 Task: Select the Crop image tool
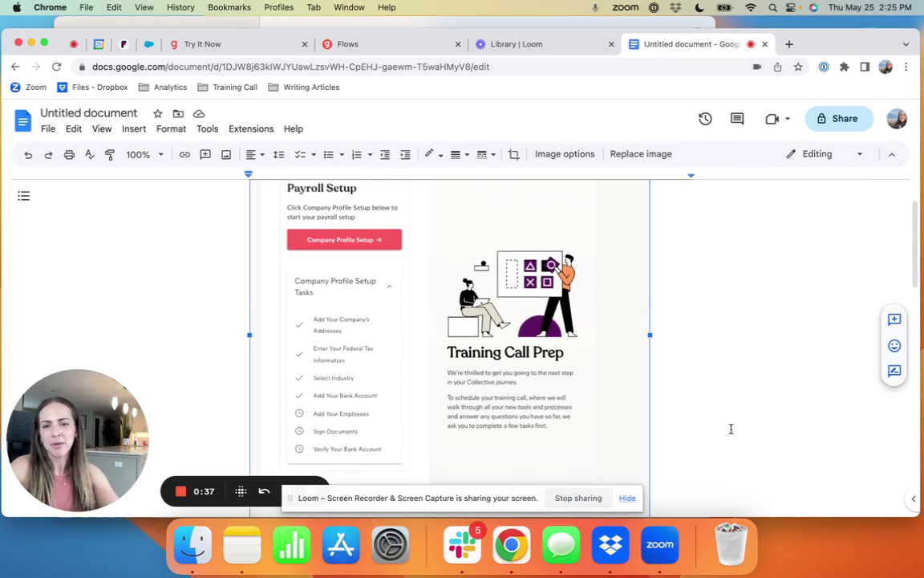pyautogui.click(x=514, y=154)
